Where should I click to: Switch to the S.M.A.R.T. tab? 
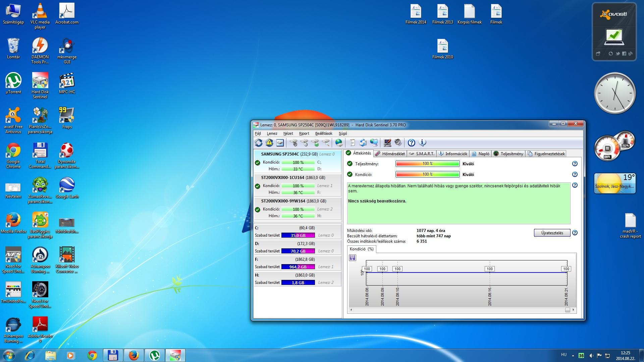click(421, 154)
